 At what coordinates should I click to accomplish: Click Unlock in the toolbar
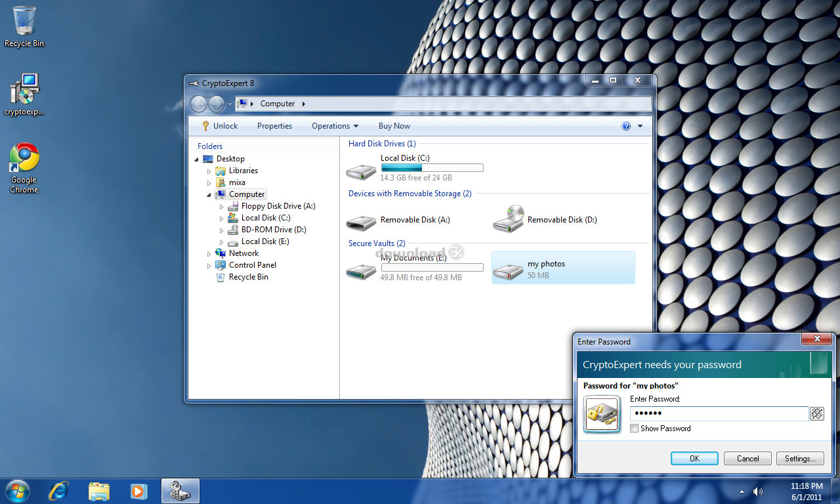(219, 126)
